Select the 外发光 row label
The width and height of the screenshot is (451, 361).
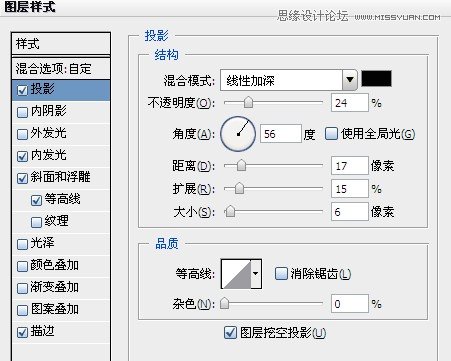pos(49,133)
